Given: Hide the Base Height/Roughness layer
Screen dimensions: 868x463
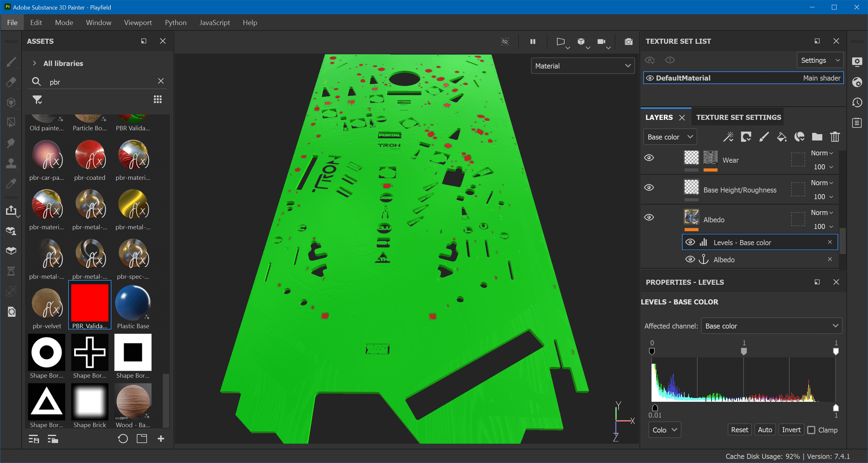Looking at the screenshot, I should (649, 187).
